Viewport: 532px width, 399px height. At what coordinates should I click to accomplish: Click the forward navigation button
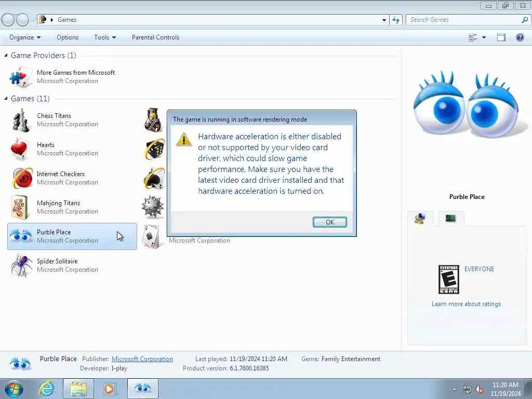click(x=22, y=20)
